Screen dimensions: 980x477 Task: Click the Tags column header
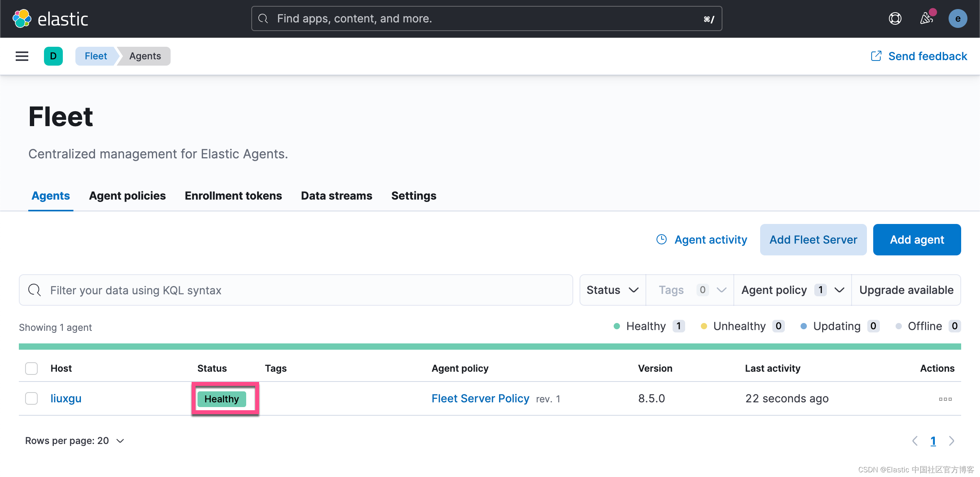click(276, 369)
